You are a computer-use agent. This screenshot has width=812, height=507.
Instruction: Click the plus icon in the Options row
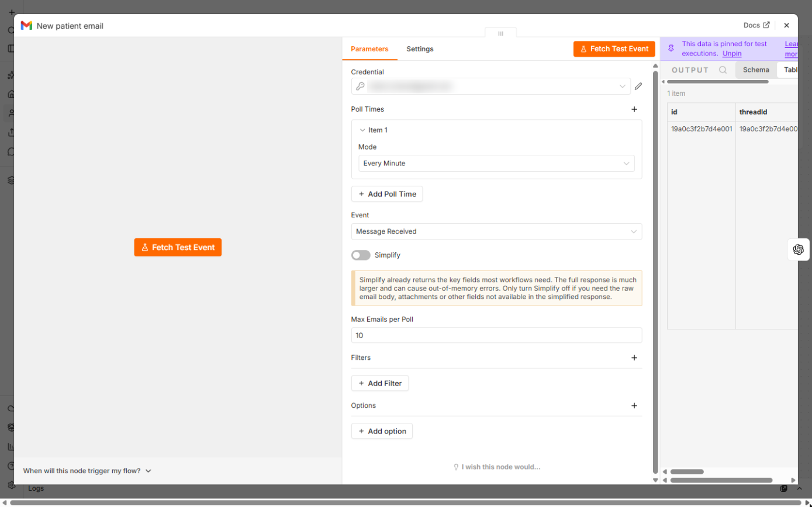point(634,405)
